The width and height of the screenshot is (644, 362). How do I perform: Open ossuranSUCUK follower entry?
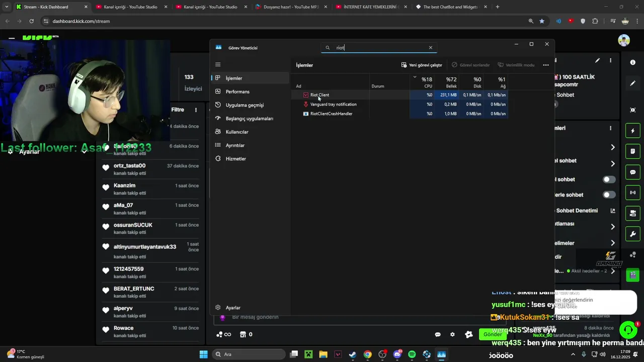(x=150, y=228)
